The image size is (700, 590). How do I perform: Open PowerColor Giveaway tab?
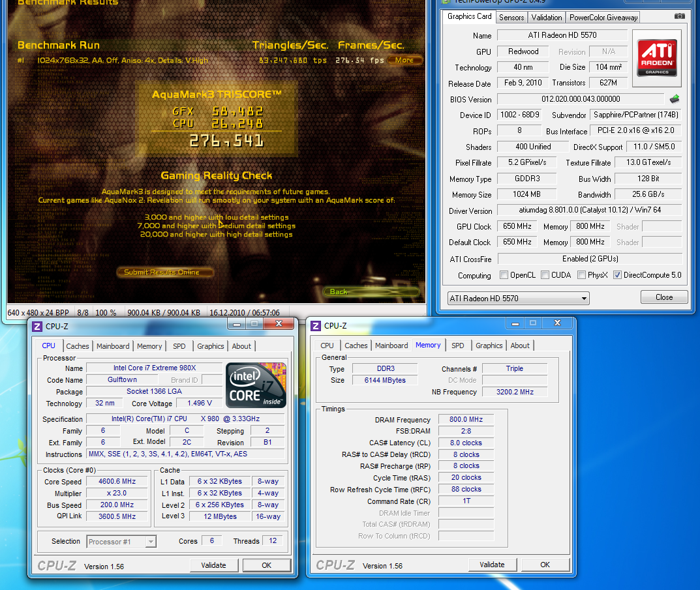(603, 18)
